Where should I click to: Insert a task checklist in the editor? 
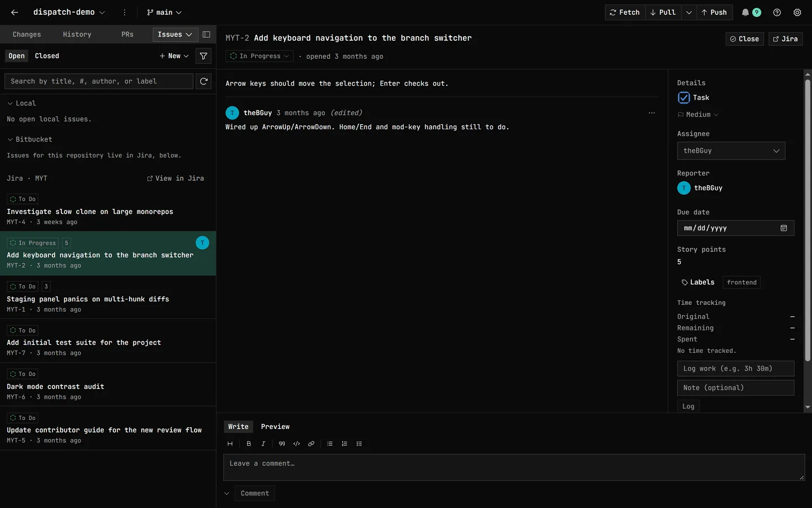359,444
